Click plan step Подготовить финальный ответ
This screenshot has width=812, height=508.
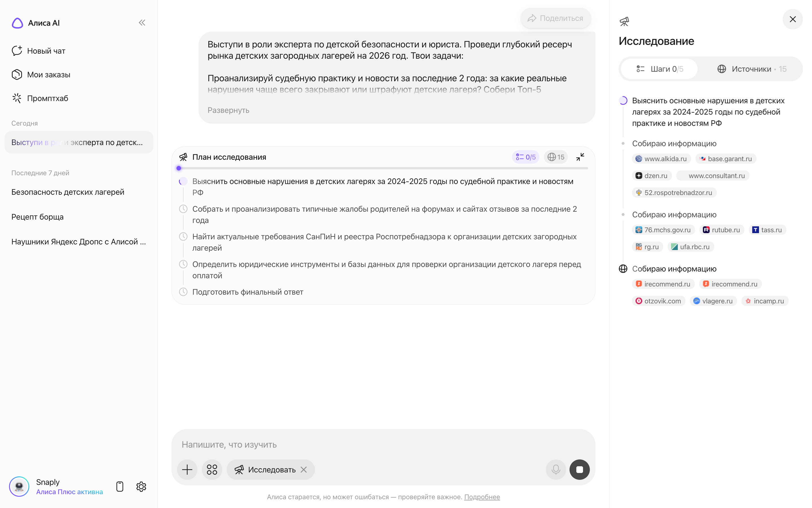click(248, 292)
